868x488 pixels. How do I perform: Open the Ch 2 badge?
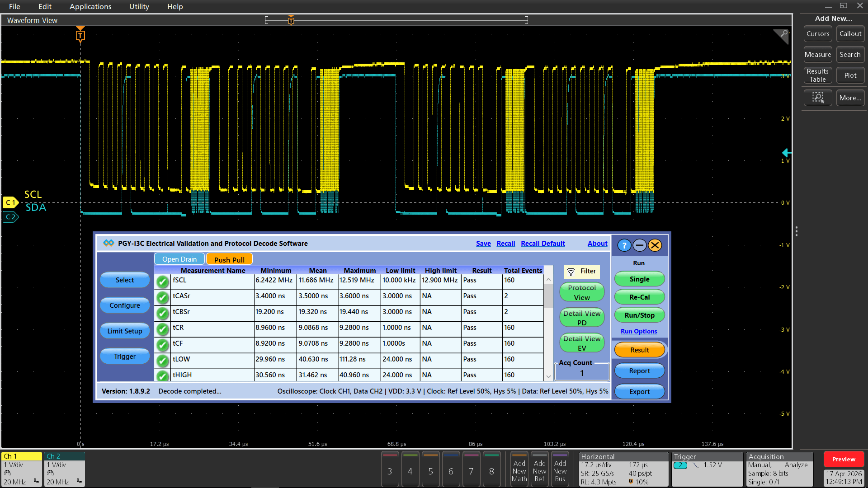(x=65, y=469)
